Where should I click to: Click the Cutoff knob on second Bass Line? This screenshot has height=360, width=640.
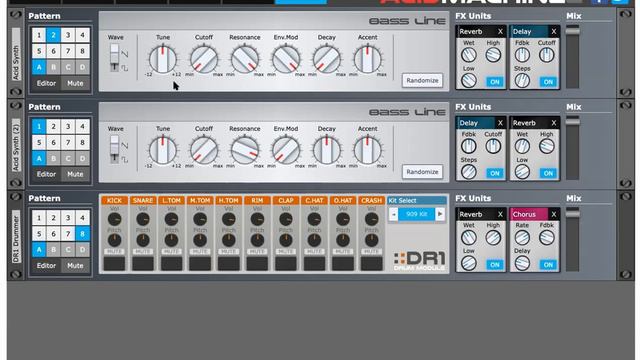pos(204,151)
